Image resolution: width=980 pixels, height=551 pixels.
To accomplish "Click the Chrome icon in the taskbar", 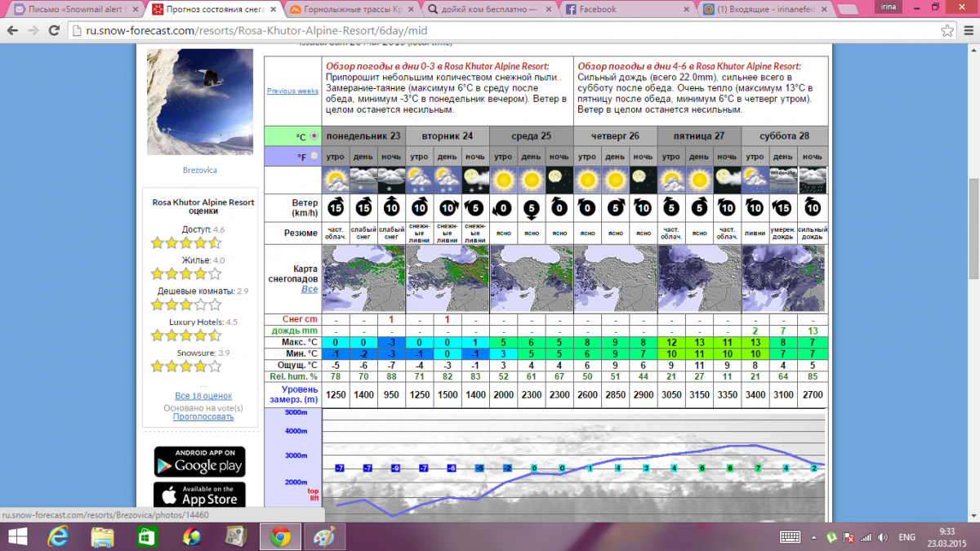I will [x=280, y=536].
